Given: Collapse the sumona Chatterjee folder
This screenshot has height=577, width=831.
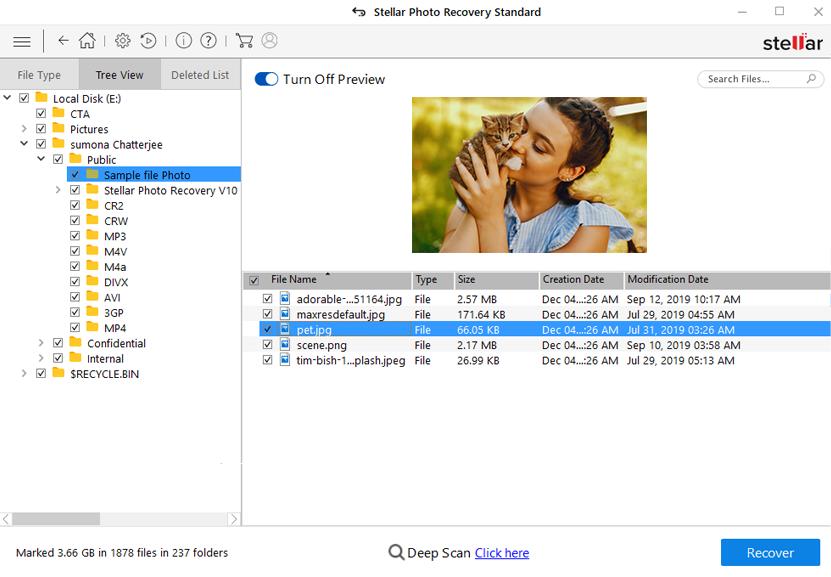Looking at the screenshot, I should tap(24, 144).
